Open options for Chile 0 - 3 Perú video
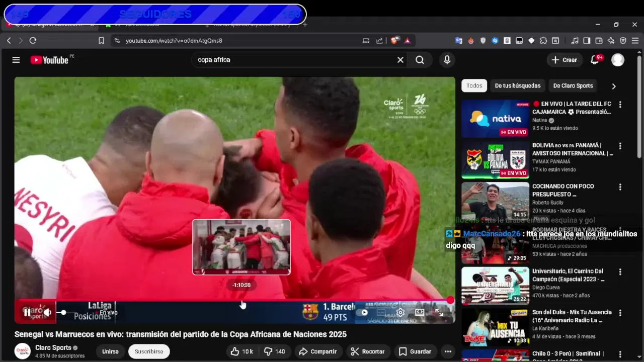The height and width of the screenshot is (362, 644). (620, 354)
